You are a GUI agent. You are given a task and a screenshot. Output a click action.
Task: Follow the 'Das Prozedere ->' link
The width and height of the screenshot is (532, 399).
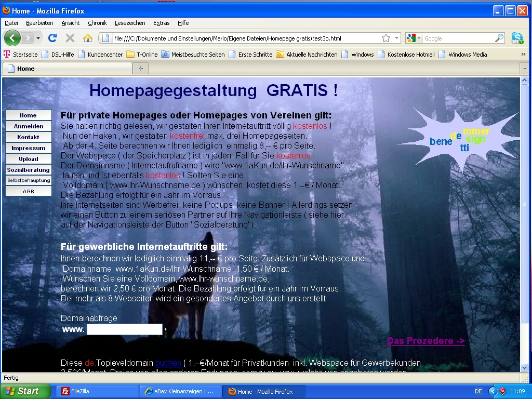(426, 341)
